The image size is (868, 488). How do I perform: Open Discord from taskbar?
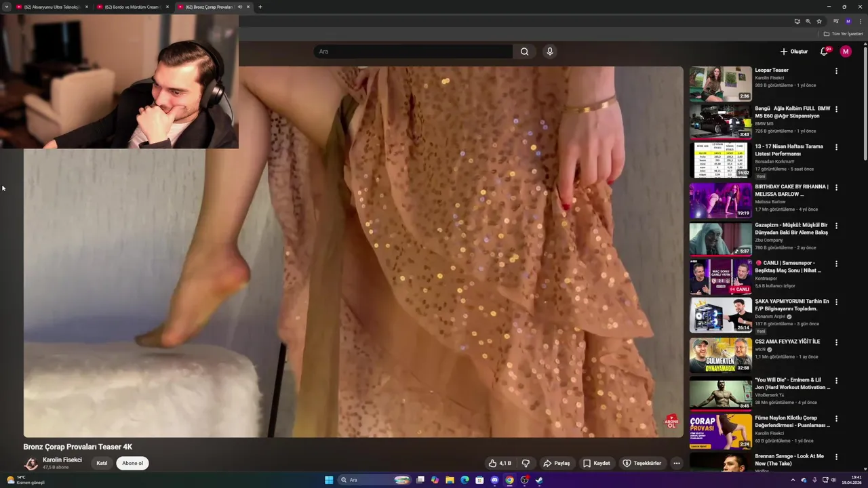494,480
